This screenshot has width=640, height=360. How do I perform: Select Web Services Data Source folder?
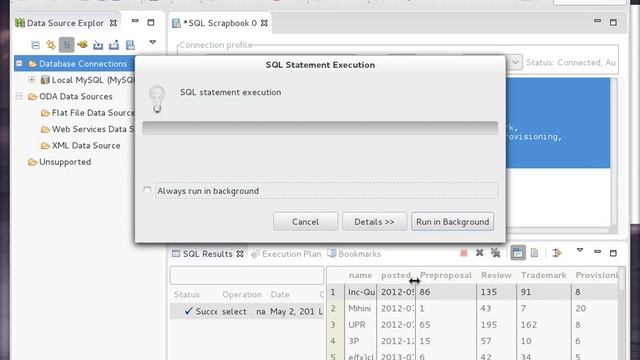point(93,129)
